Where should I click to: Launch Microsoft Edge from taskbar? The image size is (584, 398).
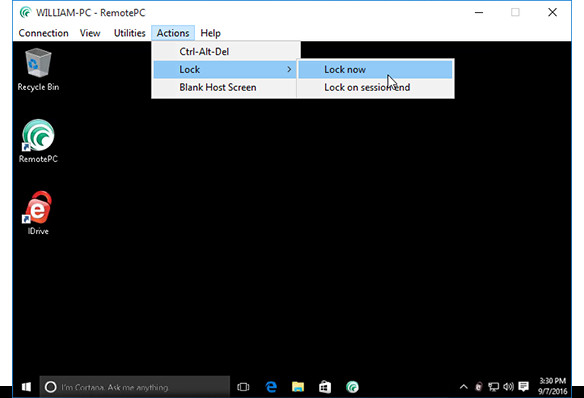click(271, 387)
